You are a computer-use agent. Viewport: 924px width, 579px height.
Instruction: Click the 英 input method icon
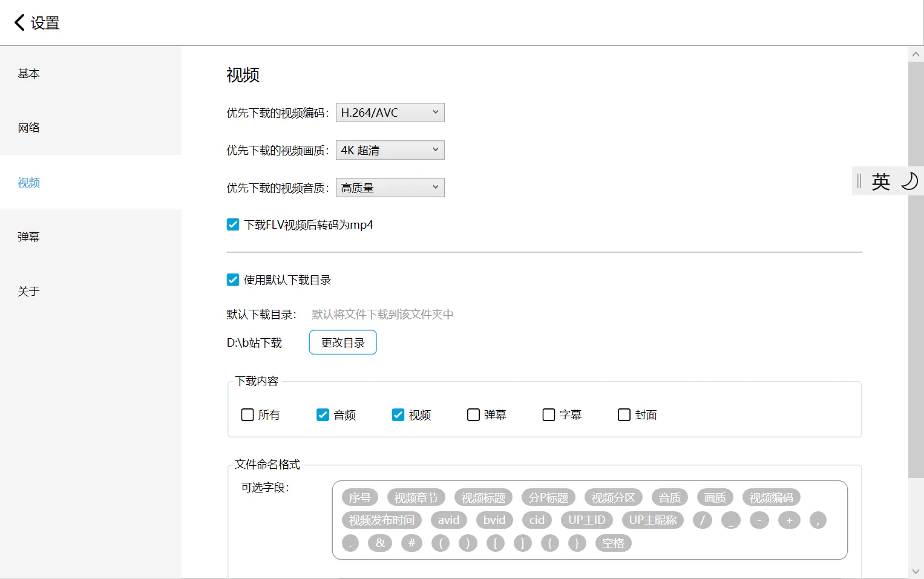click(880, 181)
